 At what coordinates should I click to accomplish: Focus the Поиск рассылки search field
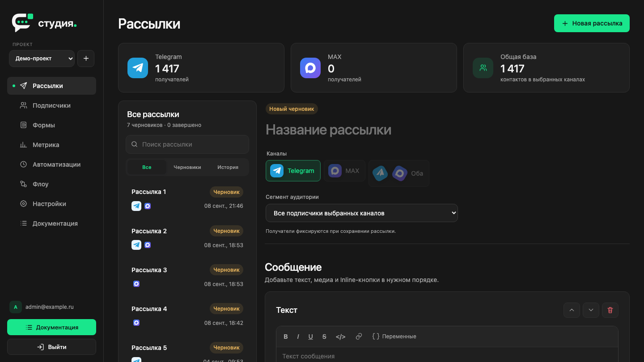(187, 144)
